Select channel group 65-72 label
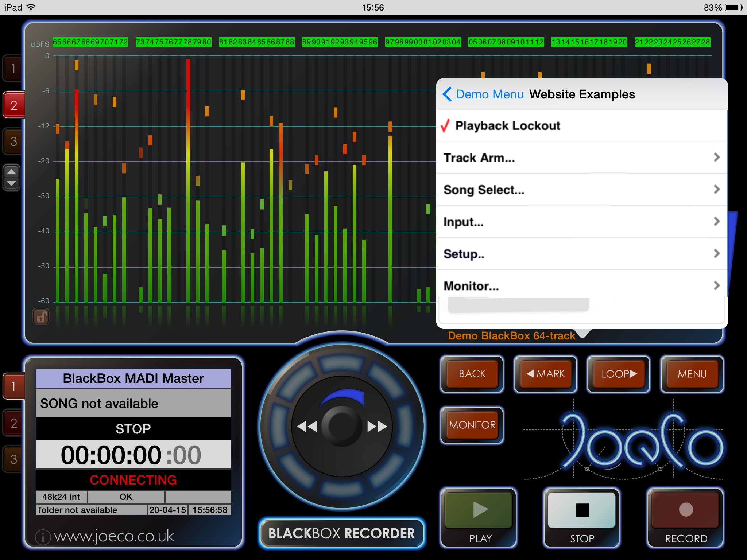 click(x=90, y=42)
